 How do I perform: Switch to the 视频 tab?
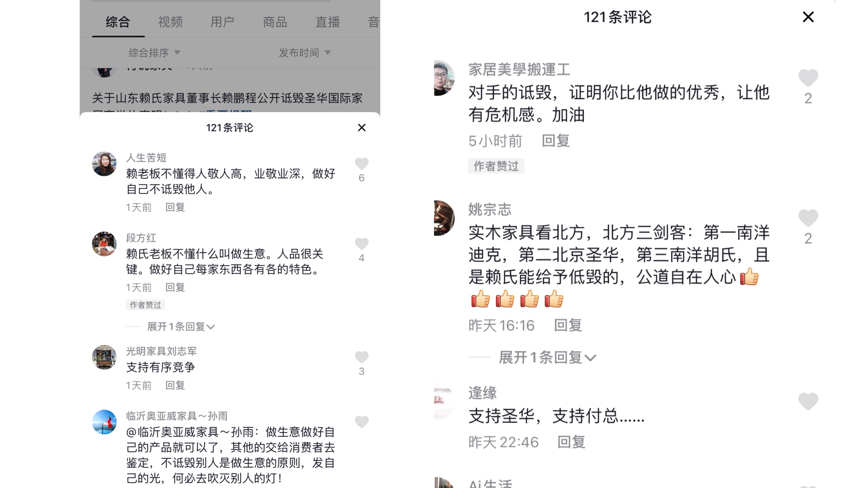click(170, 22)
